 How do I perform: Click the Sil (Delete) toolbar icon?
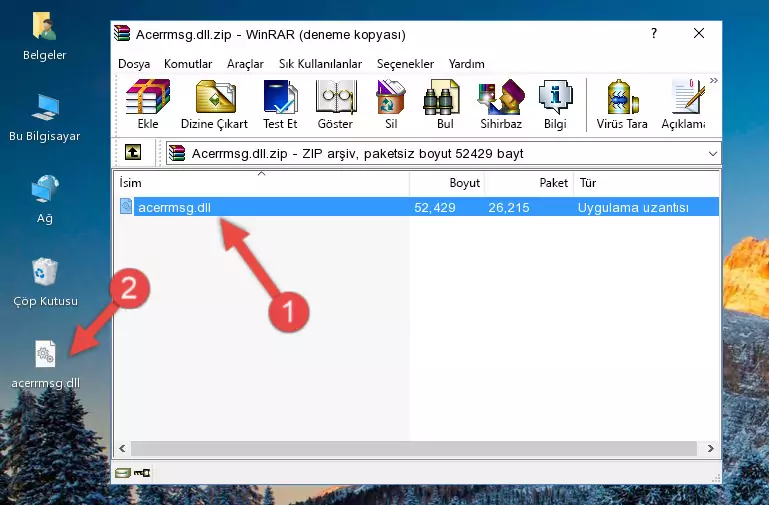pos(391,104)
